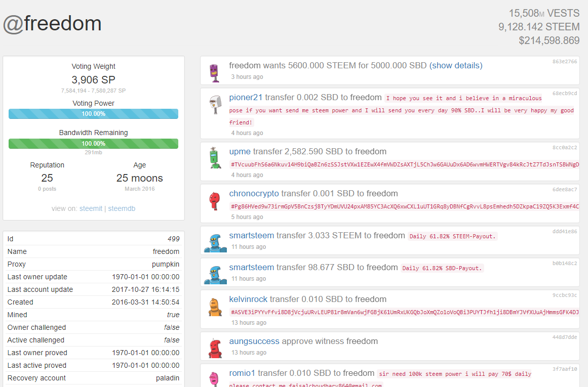Image resolution: width=588 pixels, height=387 pixels.
Task: Click pioner21's white robot avatar
Action: (x=215, y=105)
